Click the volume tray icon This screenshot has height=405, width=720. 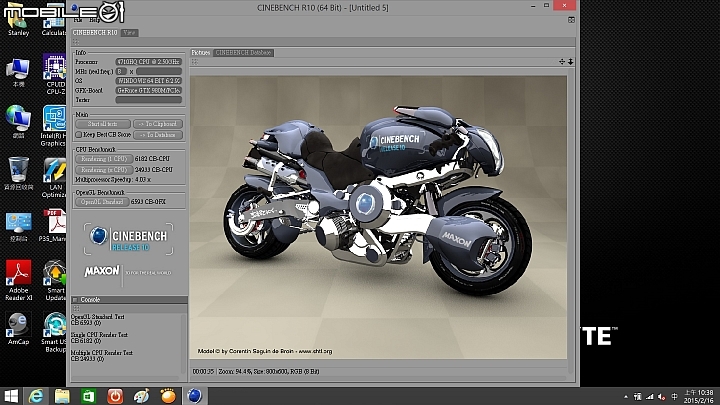[662, 397]
